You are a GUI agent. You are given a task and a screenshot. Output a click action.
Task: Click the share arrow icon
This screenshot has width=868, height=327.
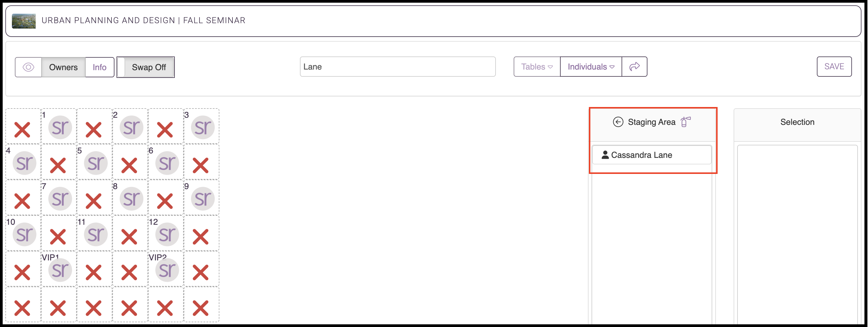pos(634,67)
